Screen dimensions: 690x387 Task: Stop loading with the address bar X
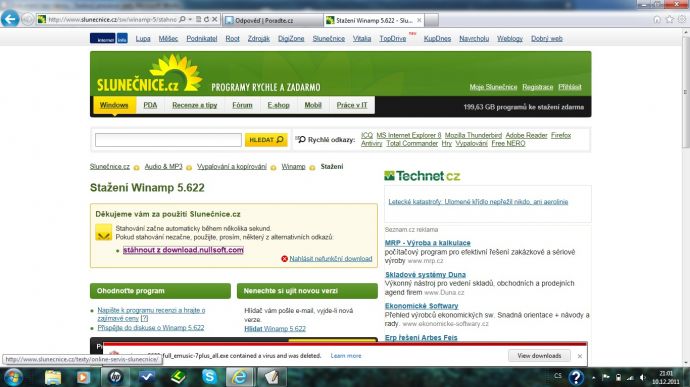[215, 19]
